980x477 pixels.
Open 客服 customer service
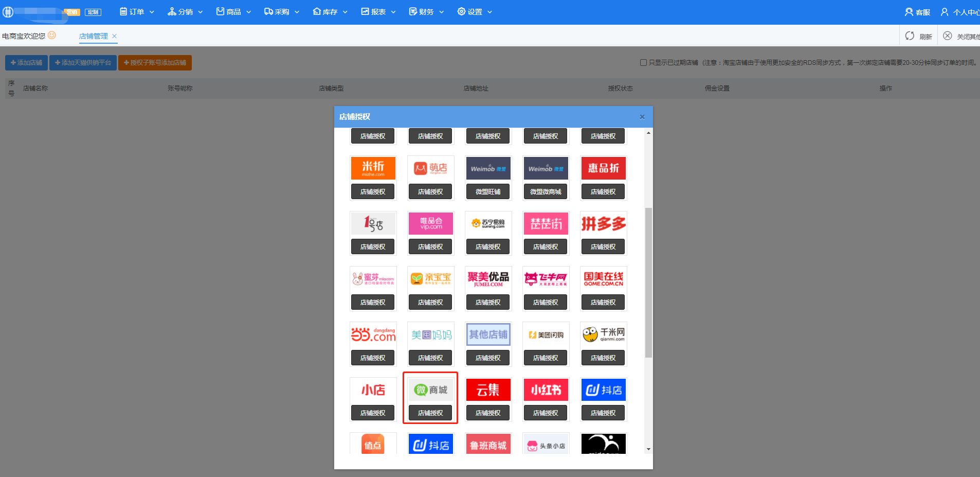[918, 12]
